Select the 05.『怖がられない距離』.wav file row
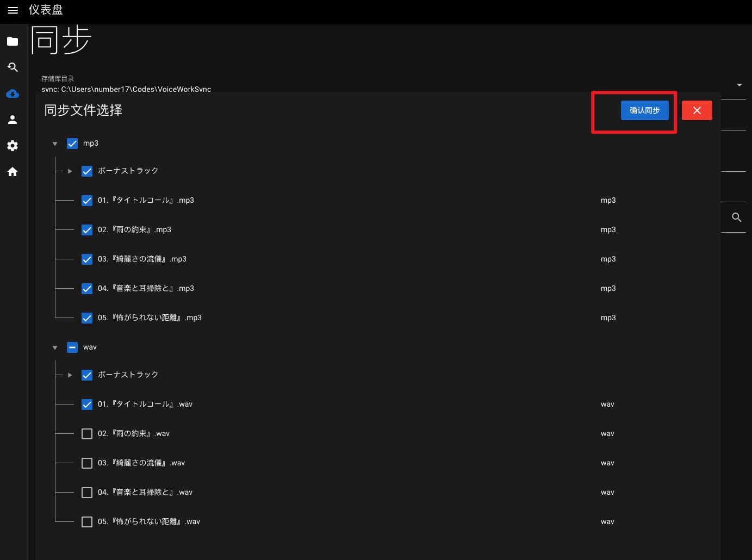This screenshot has height=560, width=752. click(149, 522)
